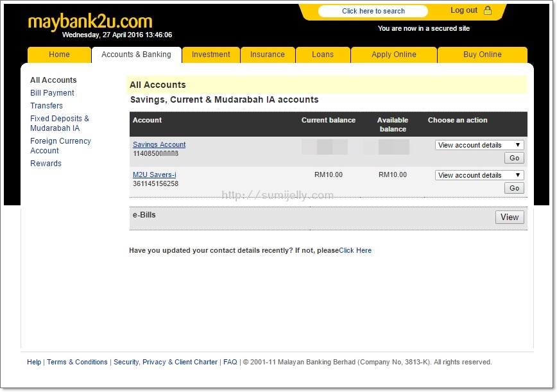
Task: Open the Buy Online tab
Action: coord(483,55)
